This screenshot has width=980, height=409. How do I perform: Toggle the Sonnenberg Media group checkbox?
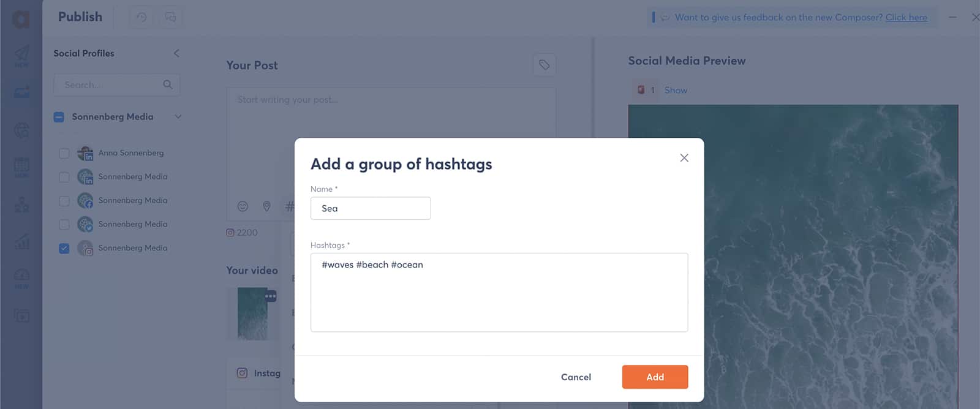[x=59, y=117]
